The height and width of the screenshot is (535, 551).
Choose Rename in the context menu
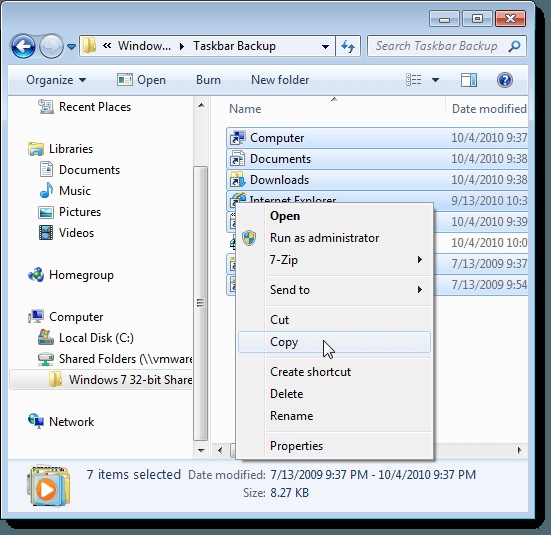tap(334, 416)
